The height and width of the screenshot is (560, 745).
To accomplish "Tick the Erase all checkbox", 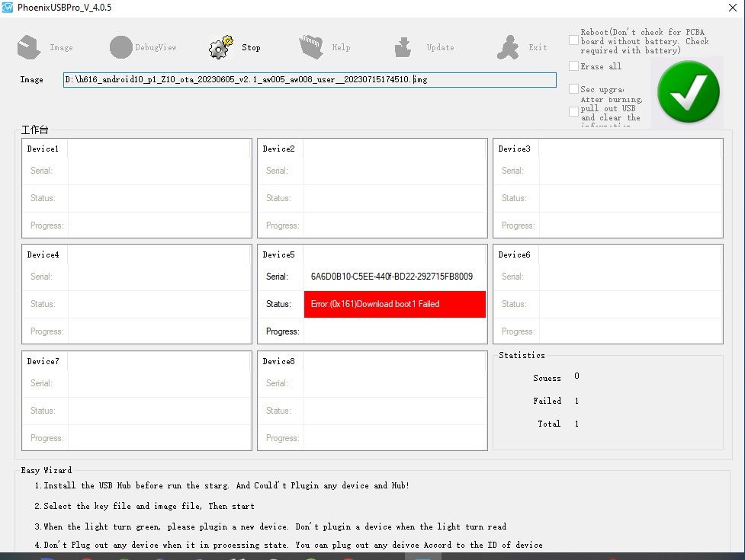I will pos(573,66).
